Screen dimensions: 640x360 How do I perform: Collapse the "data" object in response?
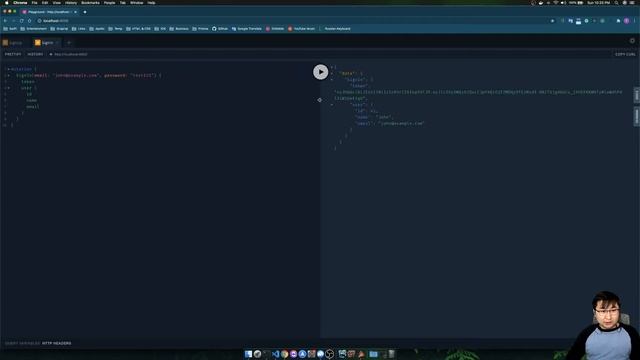point(331,73)
